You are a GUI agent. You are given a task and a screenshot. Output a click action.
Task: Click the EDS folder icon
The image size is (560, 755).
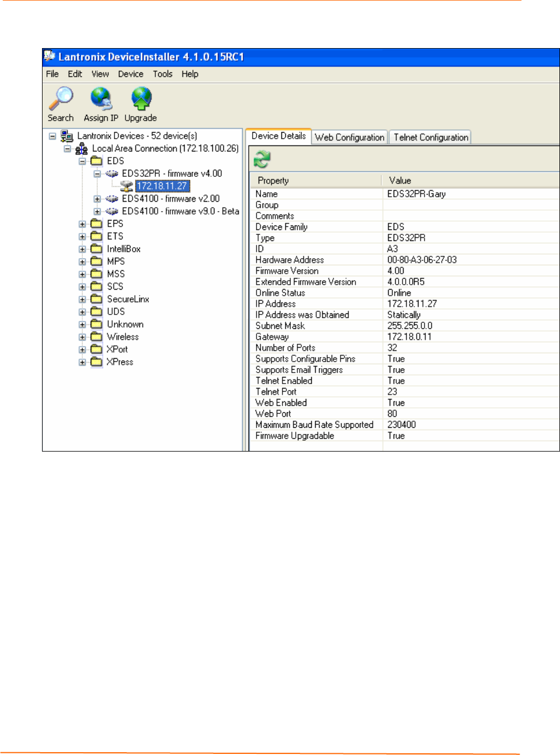click(97, 161)
